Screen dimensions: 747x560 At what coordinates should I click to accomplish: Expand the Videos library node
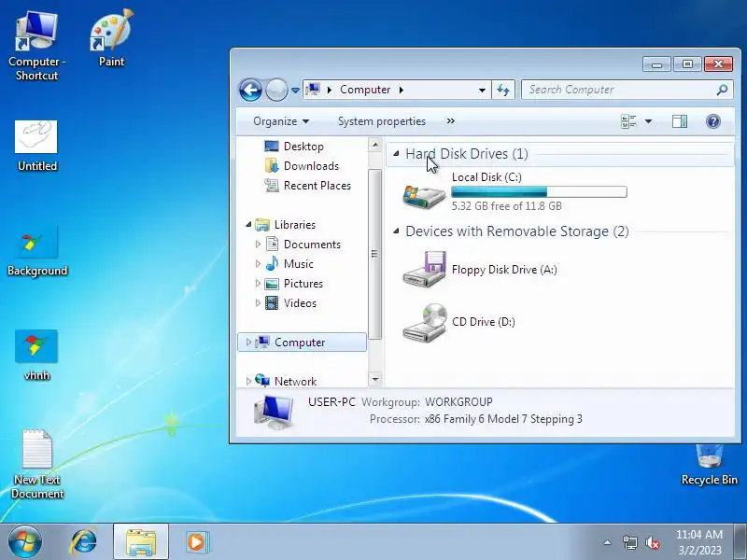click(x=258, y=302)
